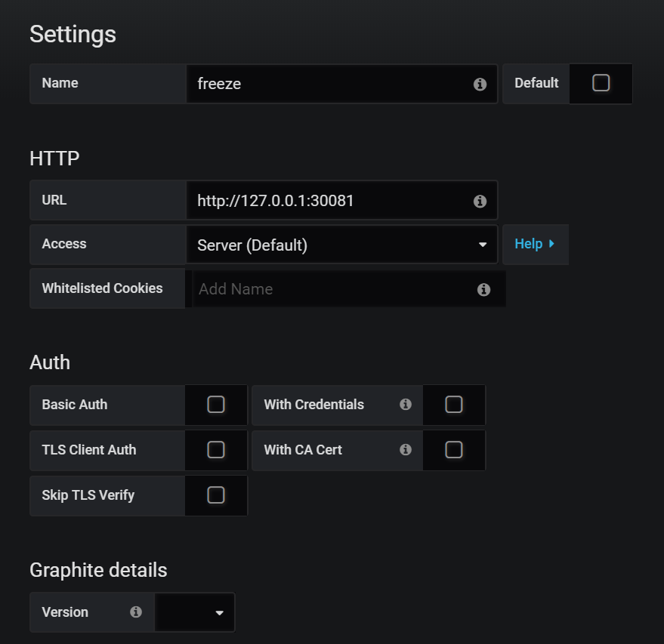The height and width of the screenshot is (644, 664).
Task: Toggle the Basic Auth checkbox
Action: tap(215, 405)
